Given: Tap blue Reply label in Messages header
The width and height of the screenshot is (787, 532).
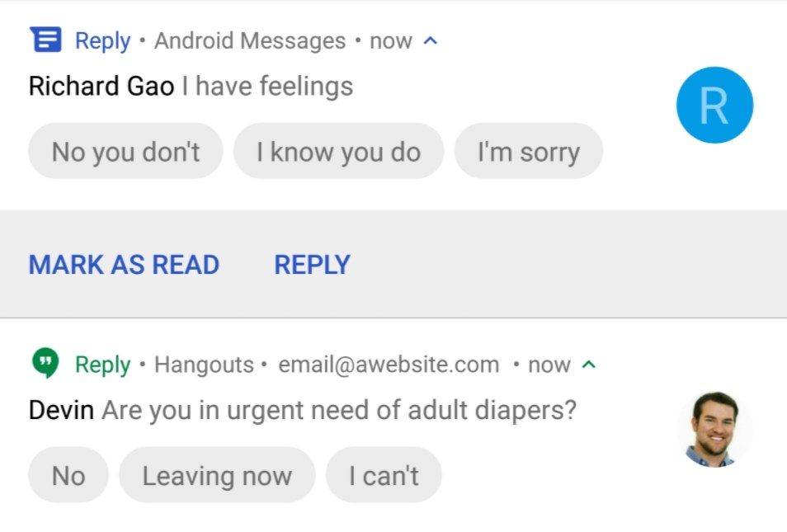Looking at the screenshot, I should coord(102,41).
